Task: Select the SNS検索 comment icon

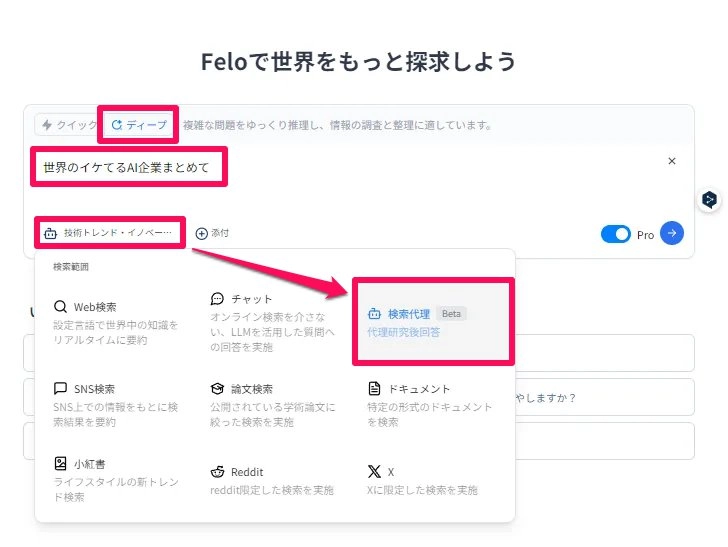Action: [x=60, y=388]
